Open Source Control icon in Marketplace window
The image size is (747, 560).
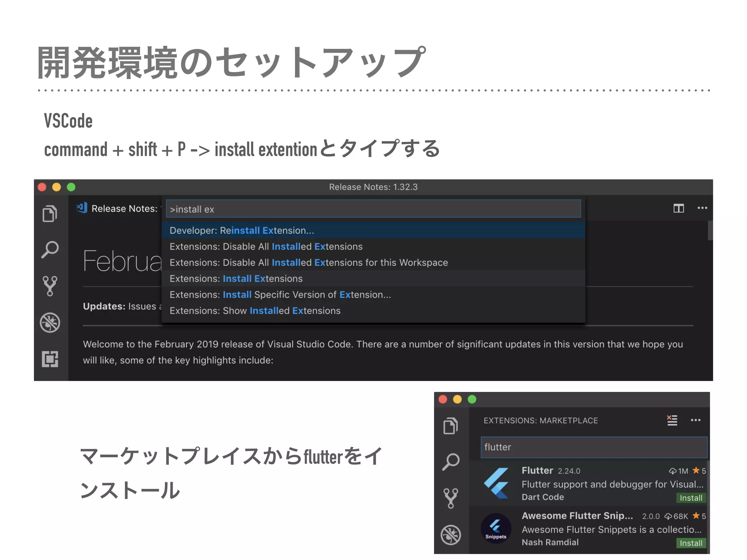click(451, 498)
